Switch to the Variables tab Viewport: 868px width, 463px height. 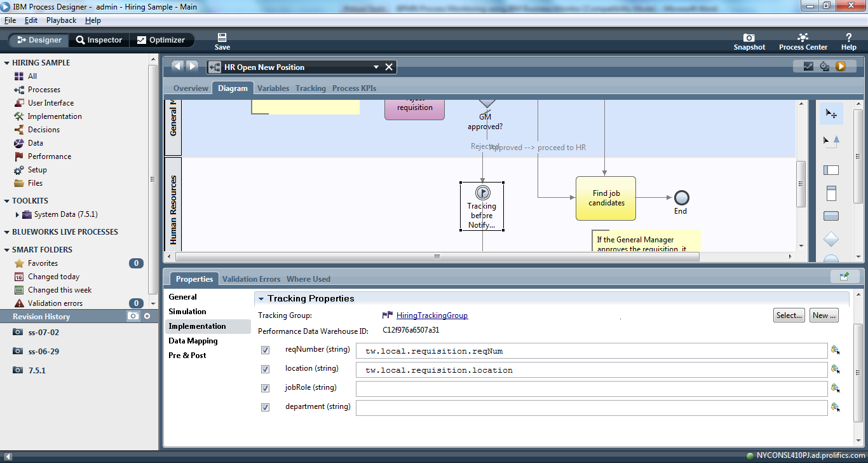click(273, 88)
